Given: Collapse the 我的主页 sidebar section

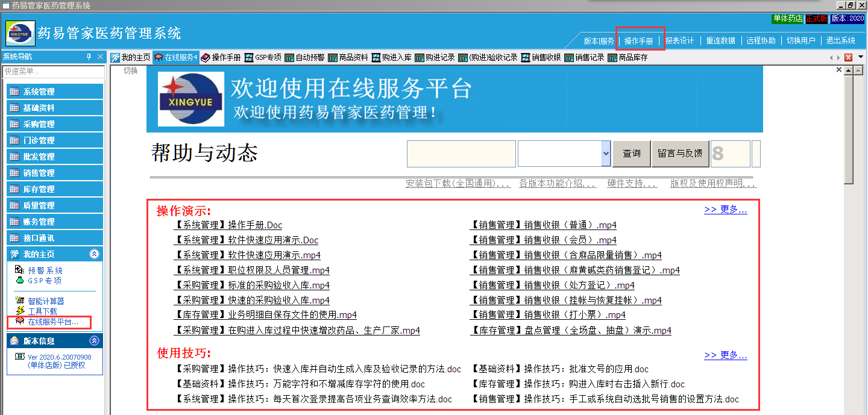Looking at the screenshot, I should tap(95, 255).
